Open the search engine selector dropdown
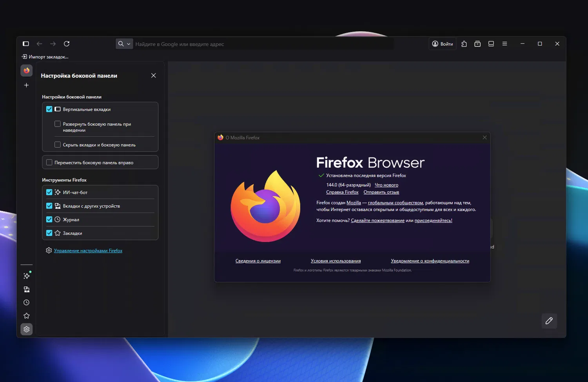588x382 pixels. [x=124, y=44]
